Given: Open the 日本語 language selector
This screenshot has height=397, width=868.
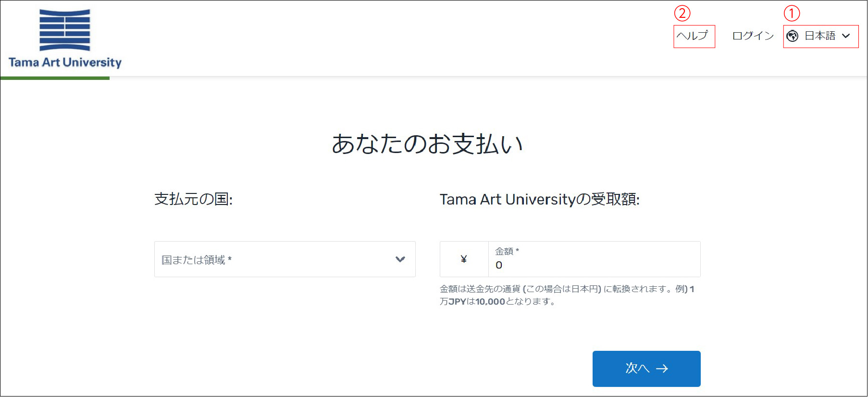Looking at the screenshot, I should (x=820, y=36).
